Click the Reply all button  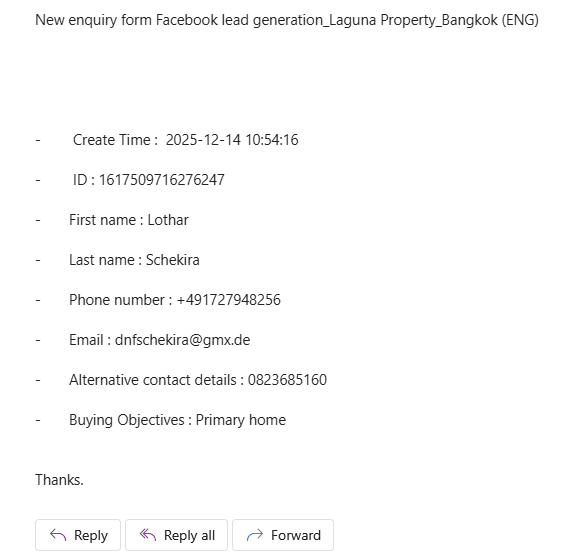pos(176,535)
